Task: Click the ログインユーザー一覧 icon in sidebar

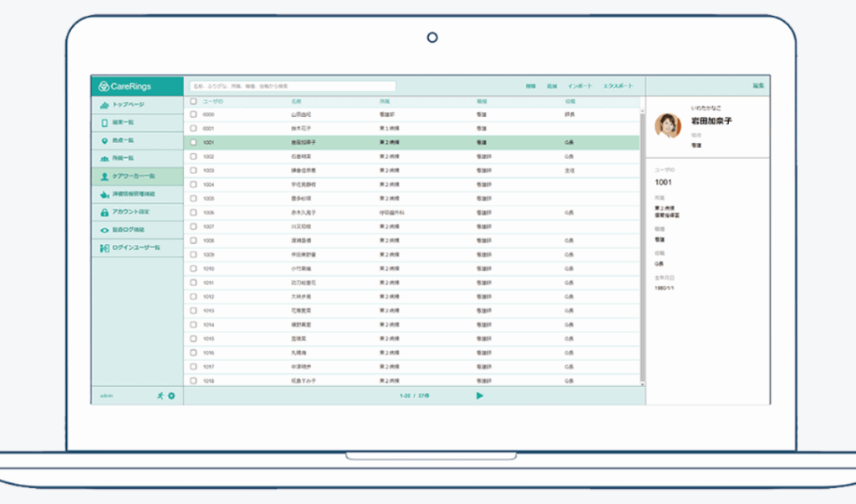Action: (104, 247)
